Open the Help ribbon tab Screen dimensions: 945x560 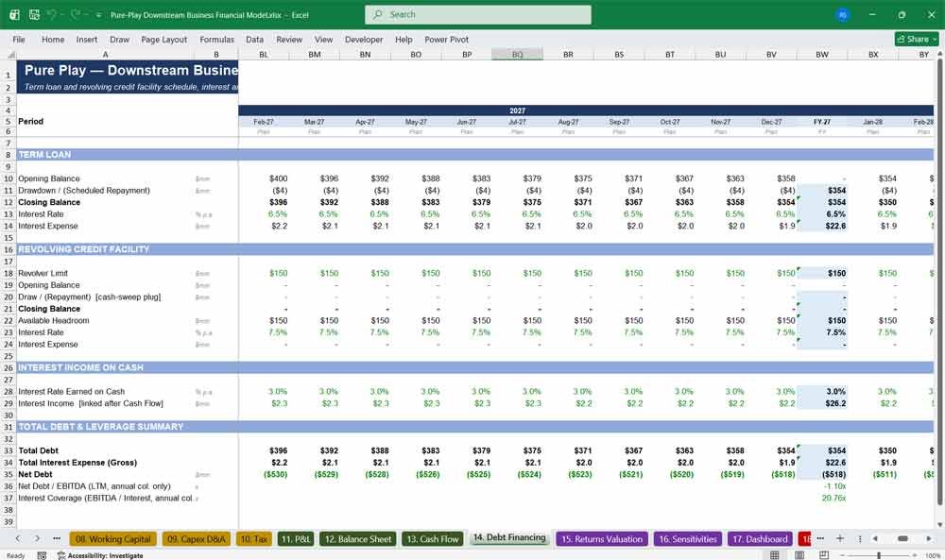tap(404, 39)
